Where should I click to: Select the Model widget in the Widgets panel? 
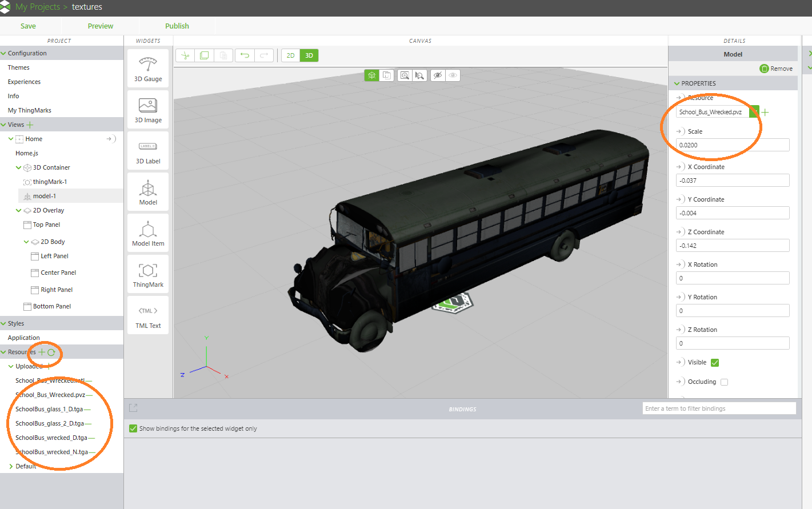coord(147,191)
